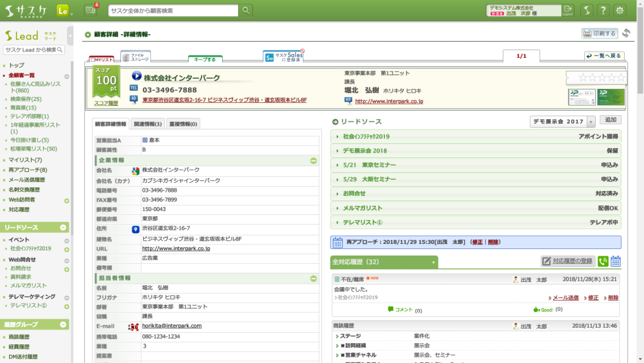Open the calendar icon next to phone icon
Image resolution: width=644 pixels, height=363 pixels.
pos(616,261)
